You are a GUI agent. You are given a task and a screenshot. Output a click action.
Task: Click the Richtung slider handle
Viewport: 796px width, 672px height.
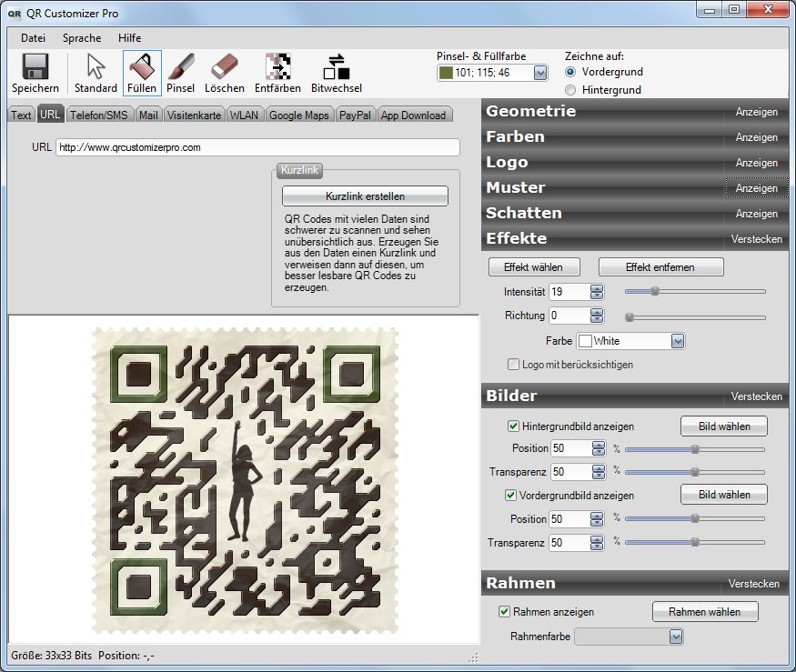coord(630,317)
